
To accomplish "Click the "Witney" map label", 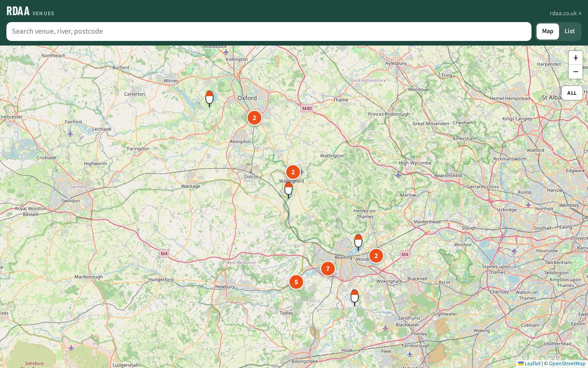I will pyautogui.click(x=171, y=80).
